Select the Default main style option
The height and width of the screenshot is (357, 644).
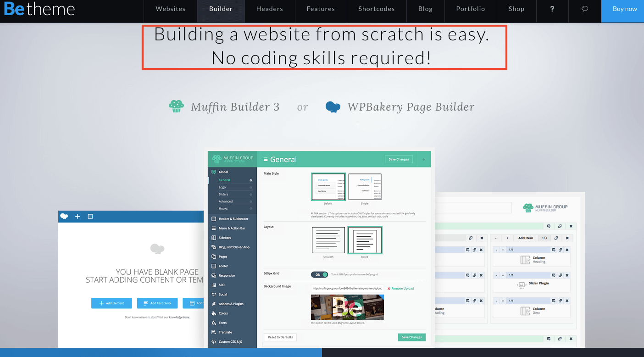point(328,187)
